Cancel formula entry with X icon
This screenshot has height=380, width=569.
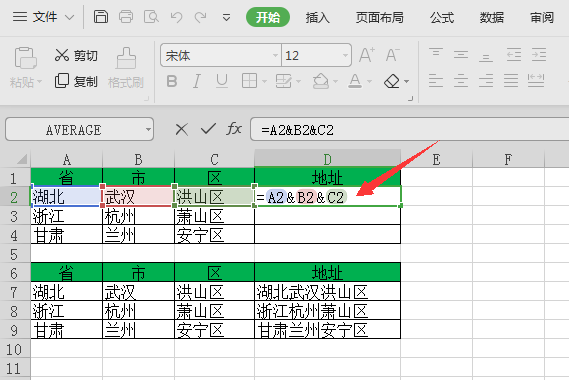point(181,129)
